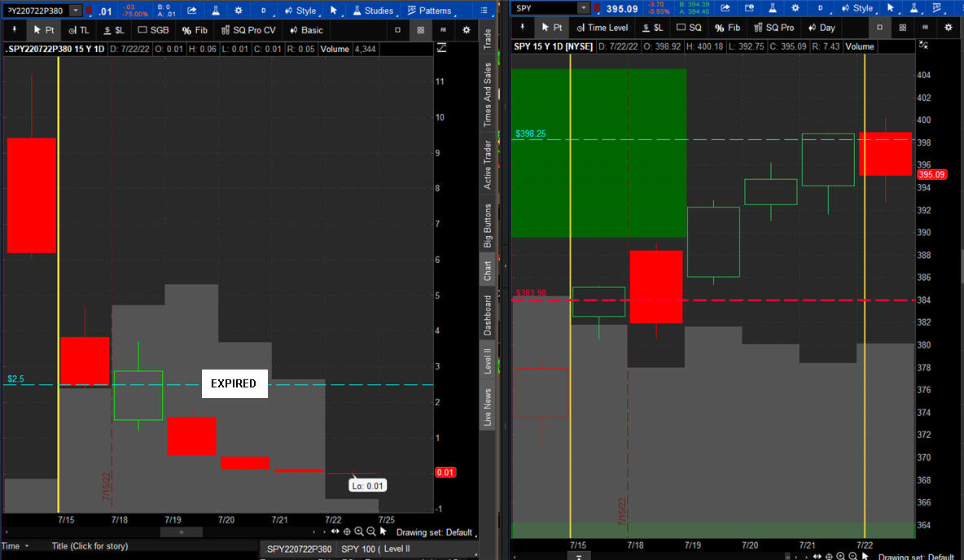Click the SPY symbol input field in right chart

(x=545, y=8)
